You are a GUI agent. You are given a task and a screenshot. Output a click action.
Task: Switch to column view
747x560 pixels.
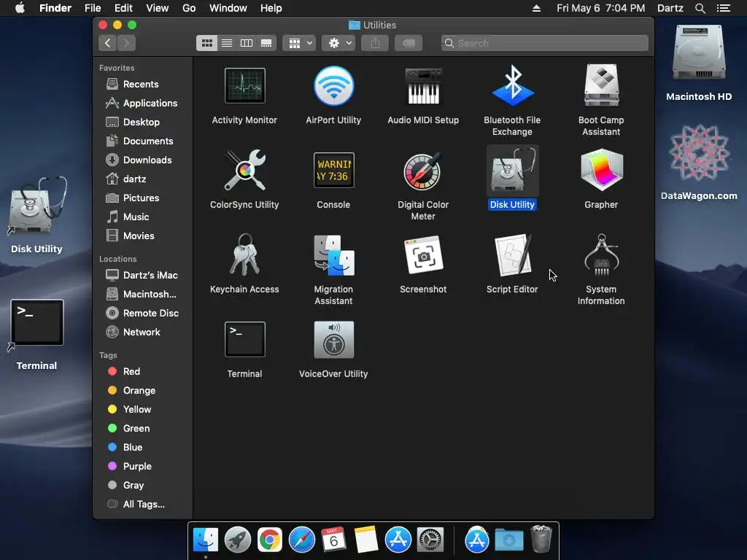click(x=247, y=43)
